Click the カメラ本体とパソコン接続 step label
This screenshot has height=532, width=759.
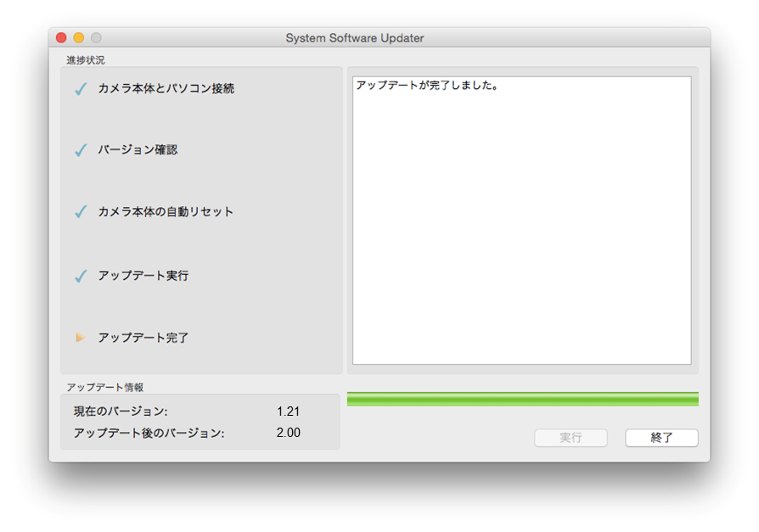pyautogui.click(x=166, y=88)
